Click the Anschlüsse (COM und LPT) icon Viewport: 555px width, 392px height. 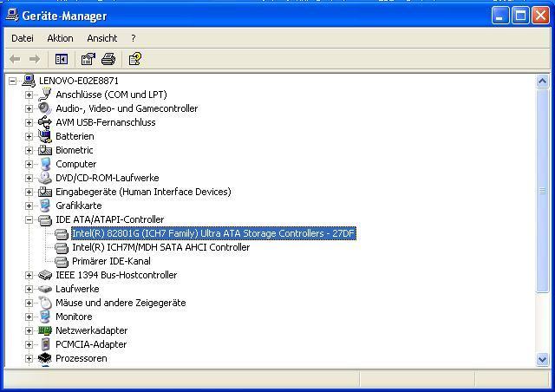45,95
